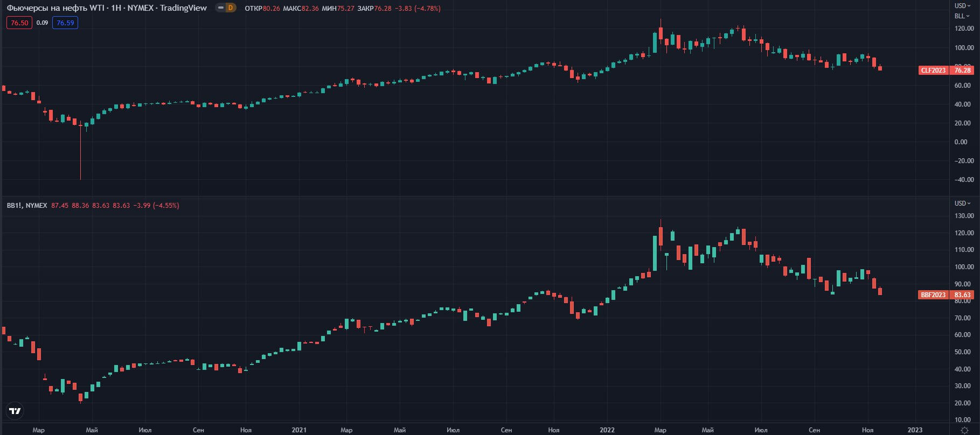Click the 2022 label on time axis
Viewport: 980px width, 435px height.
pos(607,430)
